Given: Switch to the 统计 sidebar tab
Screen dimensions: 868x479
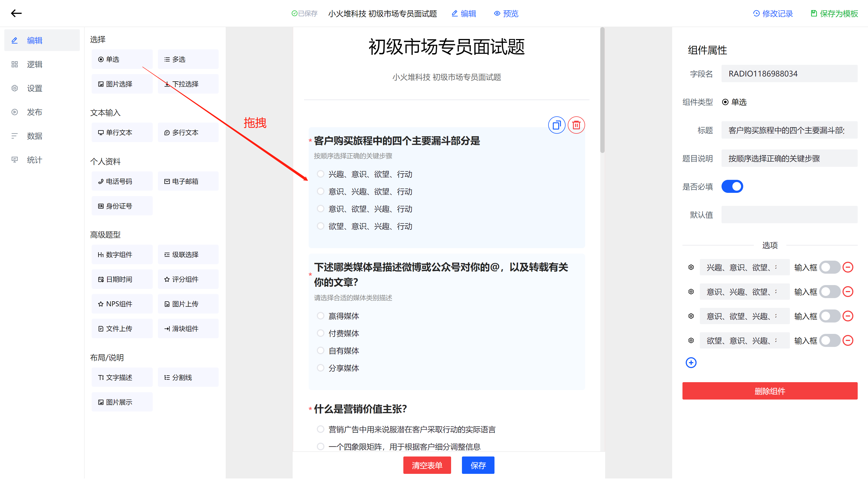Looking at the screenshot, I should click(x=34, y=160).
